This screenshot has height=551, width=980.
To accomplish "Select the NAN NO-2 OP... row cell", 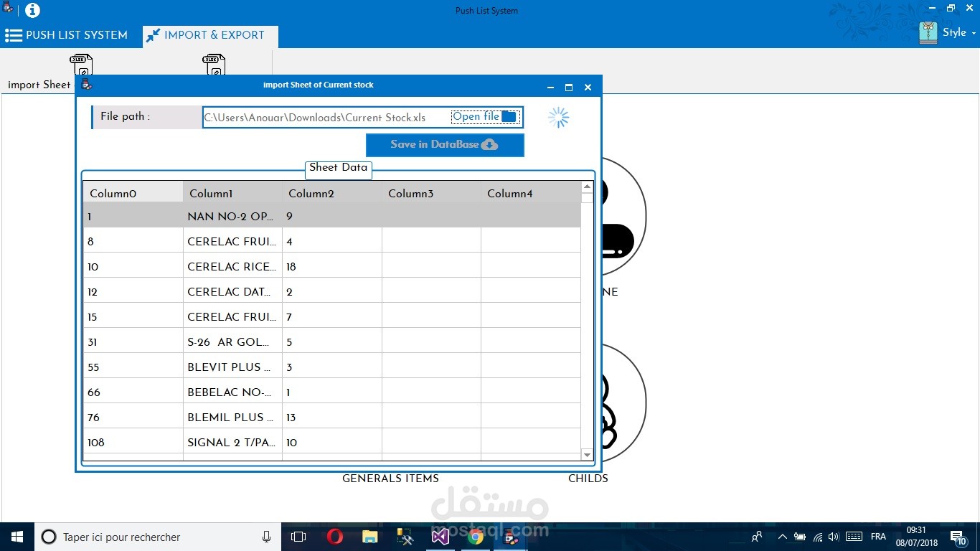I will coord(233,216).
